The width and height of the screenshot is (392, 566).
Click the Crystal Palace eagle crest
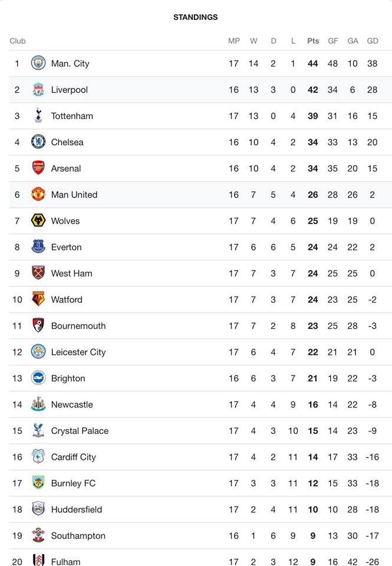[x=38, y=430]
